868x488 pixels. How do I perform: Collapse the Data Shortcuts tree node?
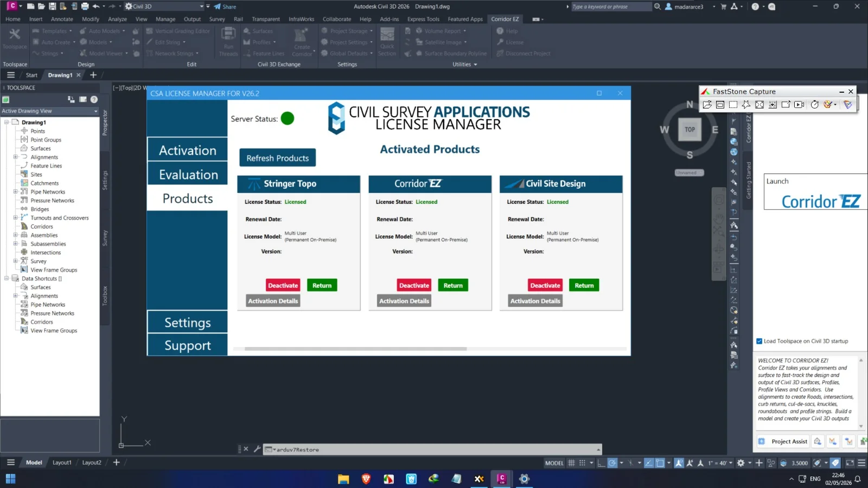[7, 279]
